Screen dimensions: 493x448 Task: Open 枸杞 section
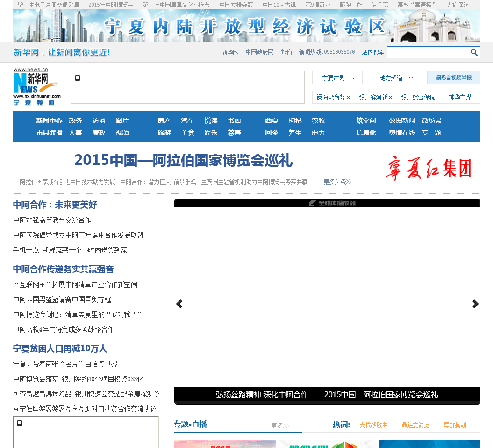tap(295, 121)
